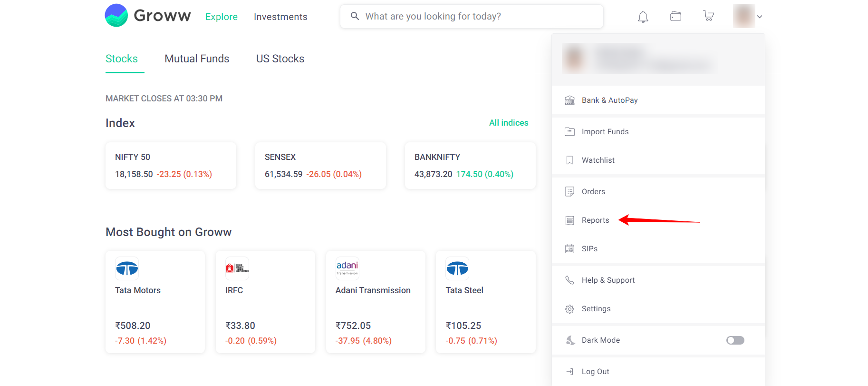Image resolution: width=868 pixels, height=386 pixels.
Task: Open the shopping cart icon
Action: [x=708, y=17]
